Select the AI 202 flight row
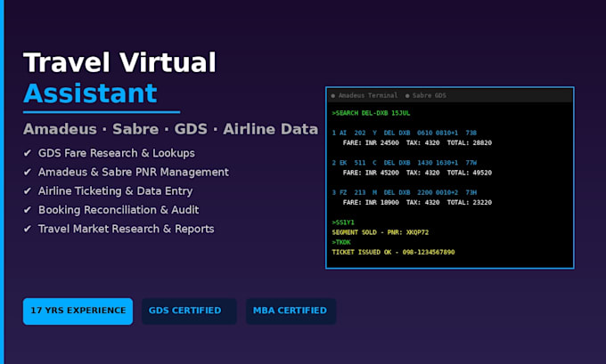The width and height of the screenshot is (606, 364). (x=405, y=133)
